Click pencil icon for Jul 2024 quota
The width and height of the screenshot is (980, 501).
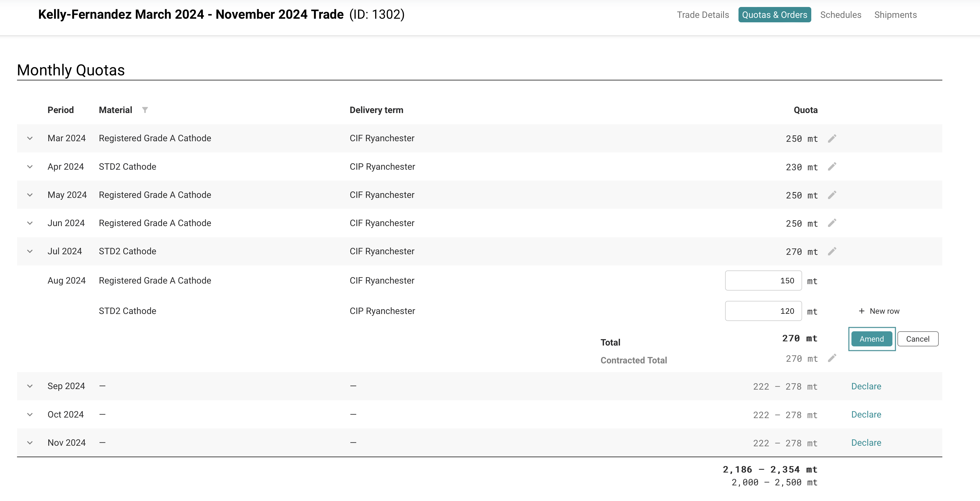point(832,251)
